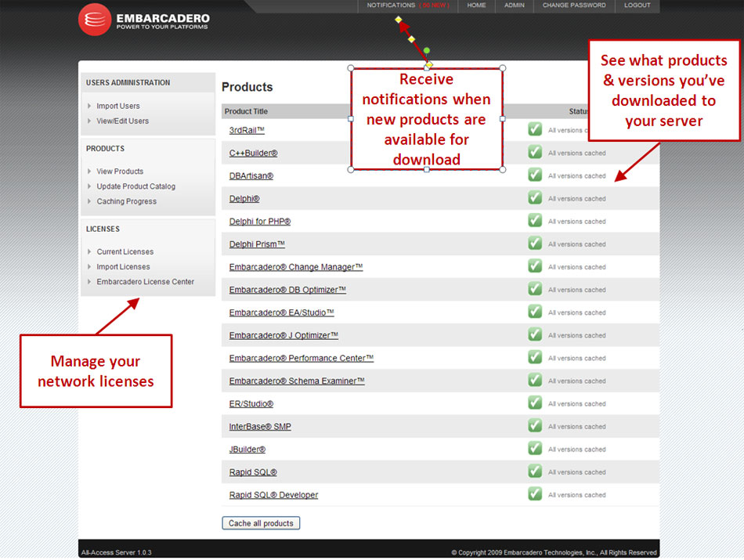Click the PRODUCTS sidebar section header
Image resolution: width=744 pixels, height=560 pixels.
point(105,149)
